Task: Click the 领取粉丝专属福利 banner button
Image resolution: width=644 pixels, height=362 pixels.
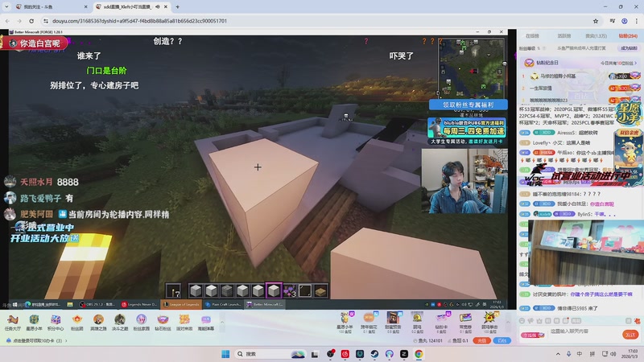Action: point(469,105)
